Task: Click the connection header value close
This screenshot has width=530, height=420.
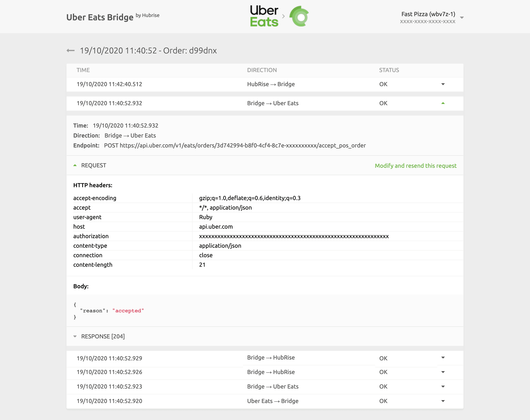Action: tap(206, 255)
